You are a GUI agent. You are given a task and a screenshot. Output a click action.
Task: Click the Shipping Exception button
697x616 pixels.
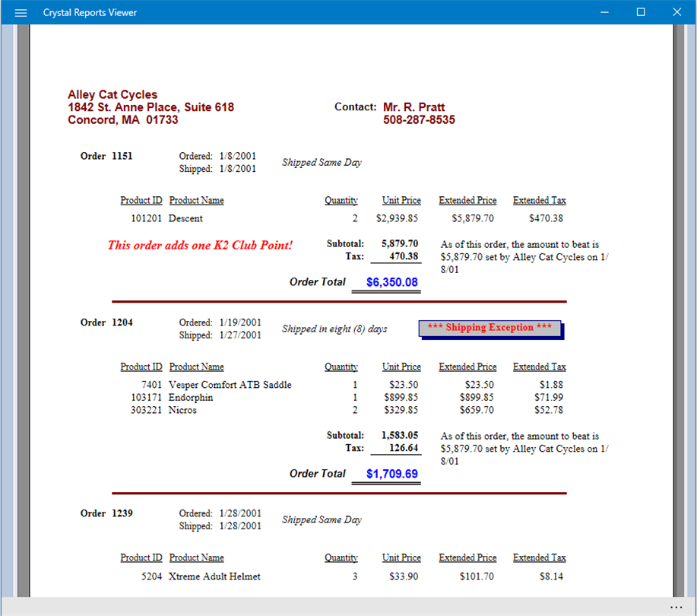pyautogui.click(x=489, y=329)
